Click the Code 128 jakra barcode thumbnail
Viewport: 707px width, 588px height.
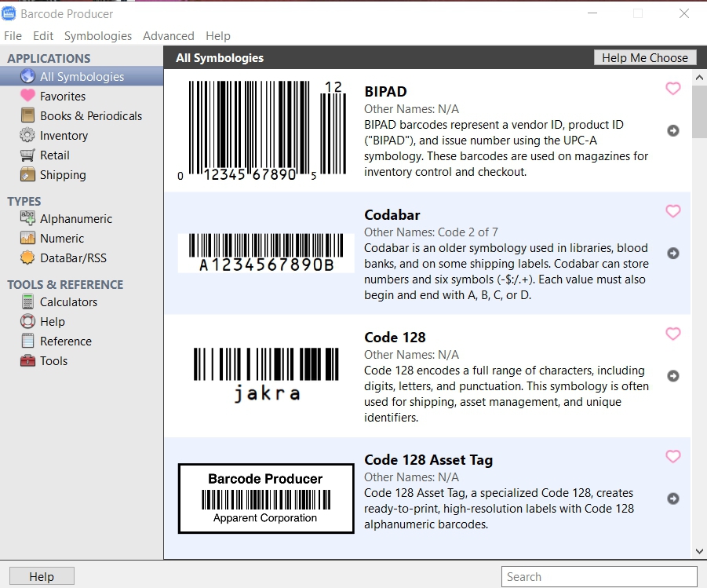coord(266,375)
